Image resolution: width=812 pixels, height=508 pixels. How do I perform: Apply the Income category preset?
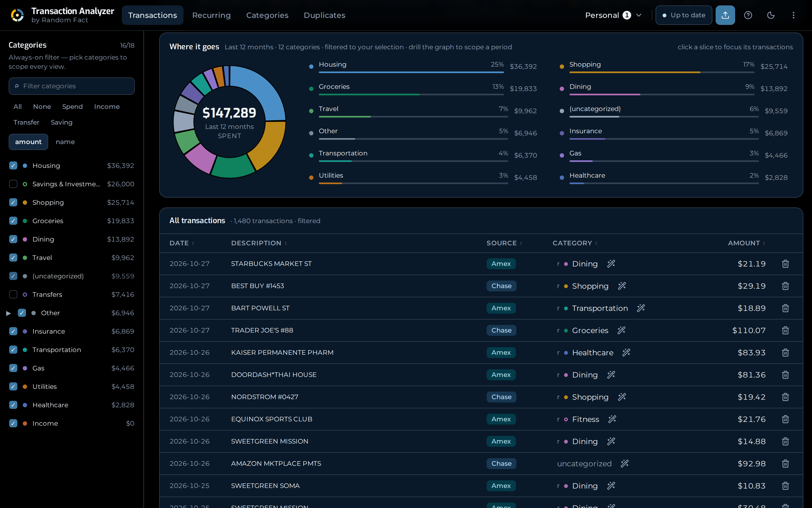pos(107,106)
